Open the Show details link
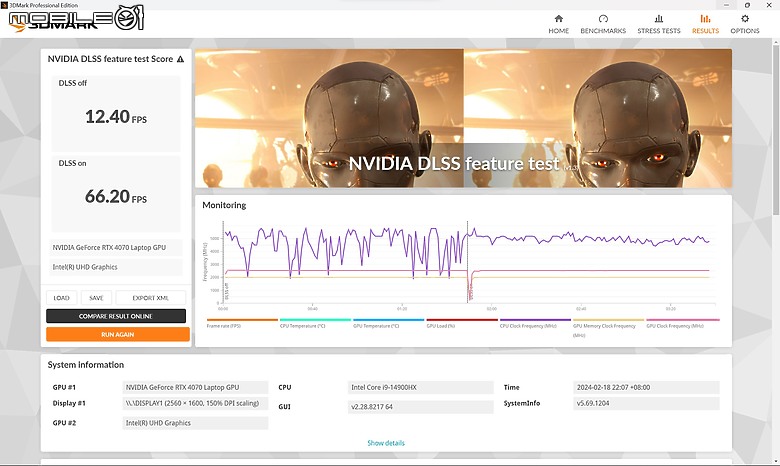This screenshot has height=466, width=780. (x=386, y=443)
